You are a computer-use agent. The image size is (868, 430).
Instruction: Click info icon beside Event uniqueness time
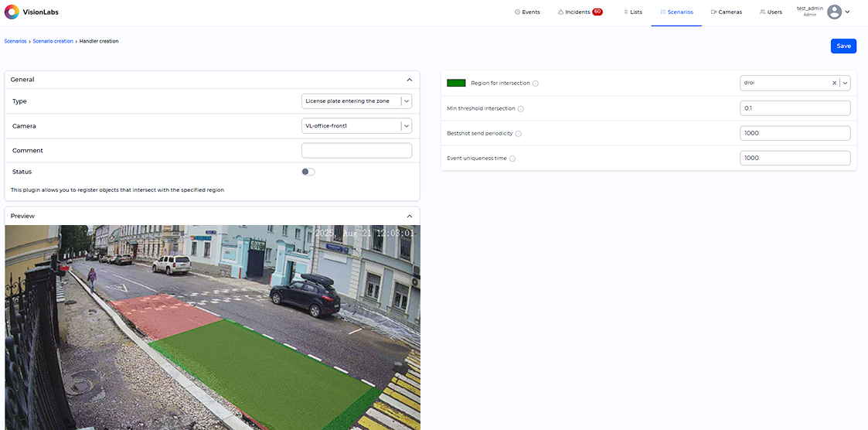pyautogui.click(x=512, y=159)
